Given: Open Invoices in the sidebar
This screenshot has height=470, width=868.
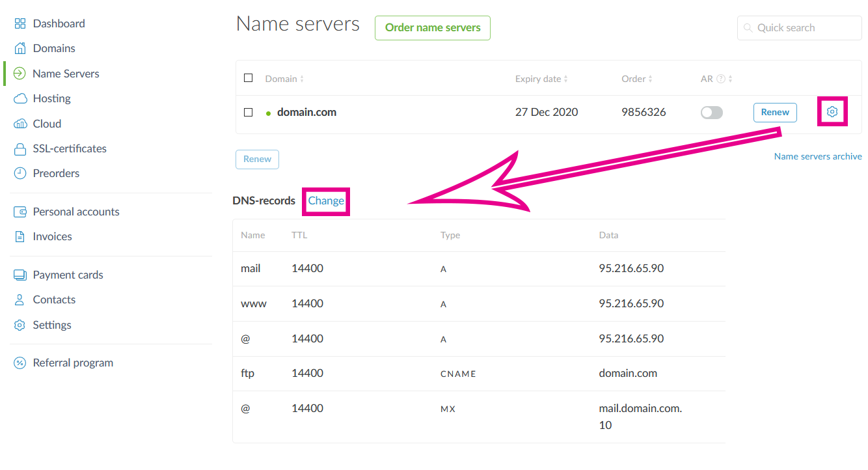Looking at the screenshot, I should pyautogui.click(x=52, y=237).
